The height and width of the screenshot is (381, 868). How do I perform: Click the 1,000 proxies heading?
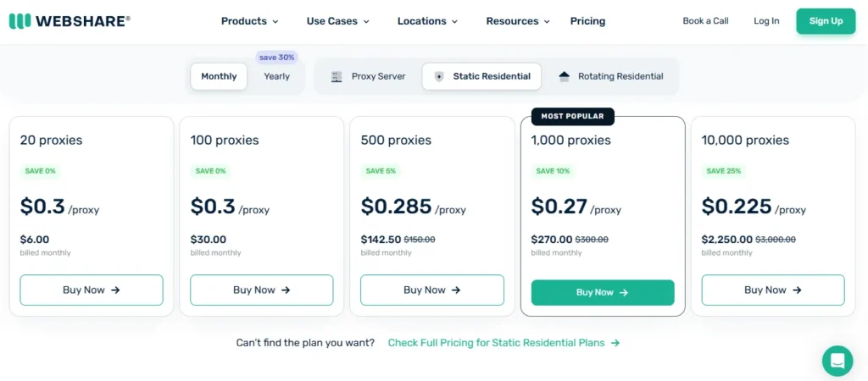click(571, 141)
